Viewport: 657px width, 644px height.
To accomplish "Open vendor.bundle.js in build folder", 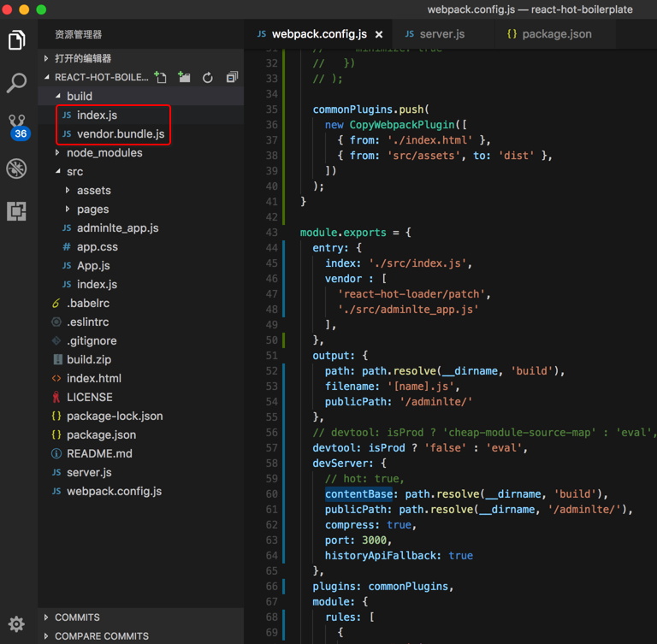I will (120, 134).
